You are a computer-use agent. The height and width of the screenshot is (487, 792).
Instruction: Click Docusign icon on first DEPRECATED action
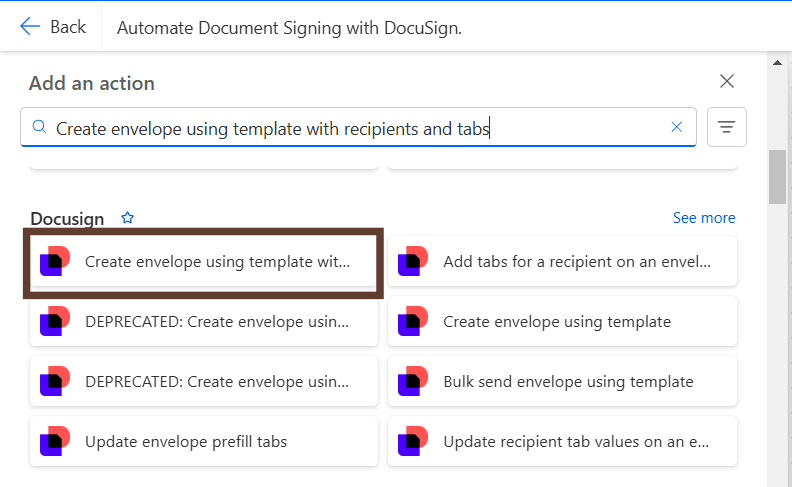click(54, 322)
